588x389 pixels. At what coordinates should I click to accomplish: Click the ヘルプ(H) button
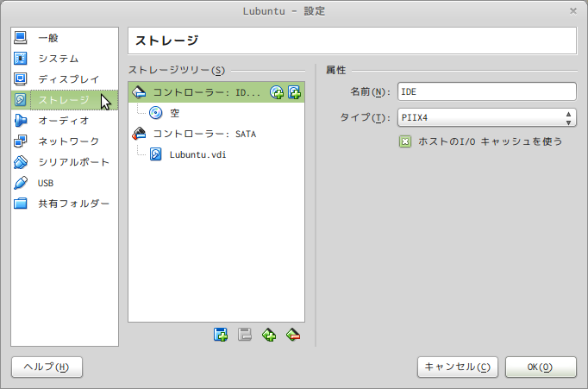point(47,367)
